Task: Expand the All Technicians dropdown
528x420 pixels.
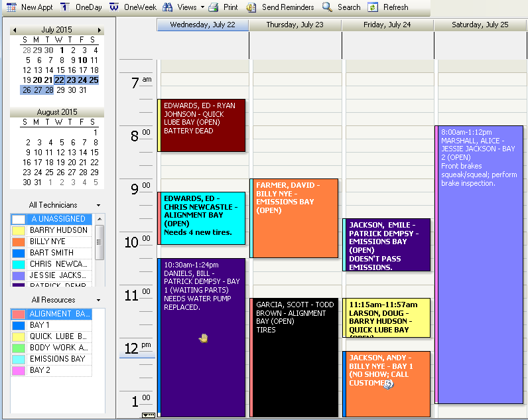Action: 98,206
